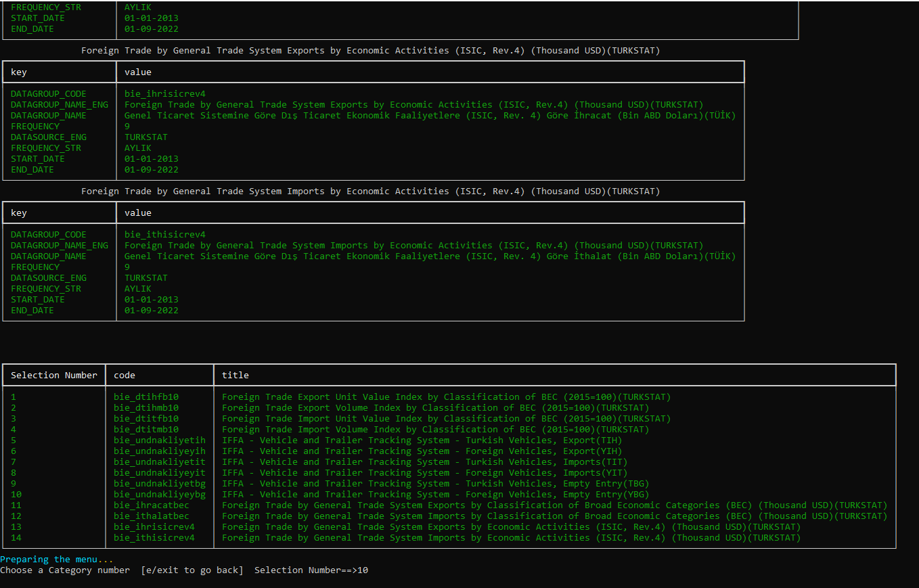Select the Foreign Vehicles, Export(YIH) row title
Image resolution: width=919 pixels, height=588 pixels.
[422, 451]
